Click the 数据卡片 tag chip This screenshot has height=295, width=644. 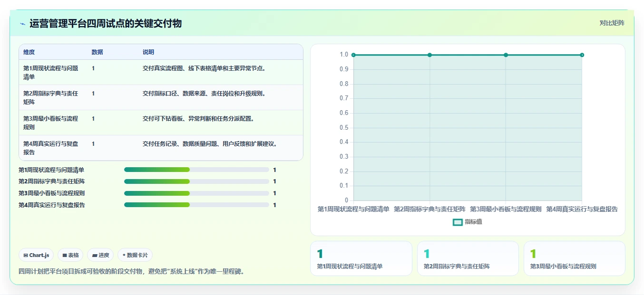(x=135, y=255)
